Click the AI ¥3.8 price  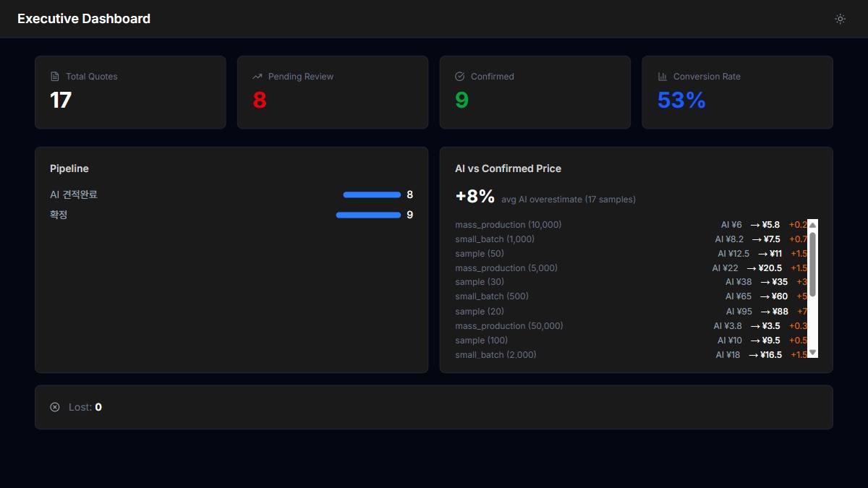[728, 326]
